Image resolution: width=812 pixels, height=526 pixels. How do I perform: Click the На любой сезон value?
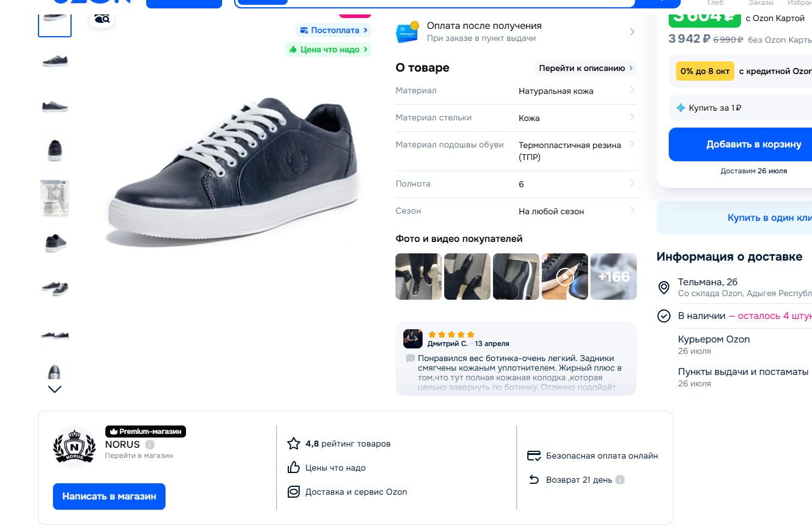point(551,211)
